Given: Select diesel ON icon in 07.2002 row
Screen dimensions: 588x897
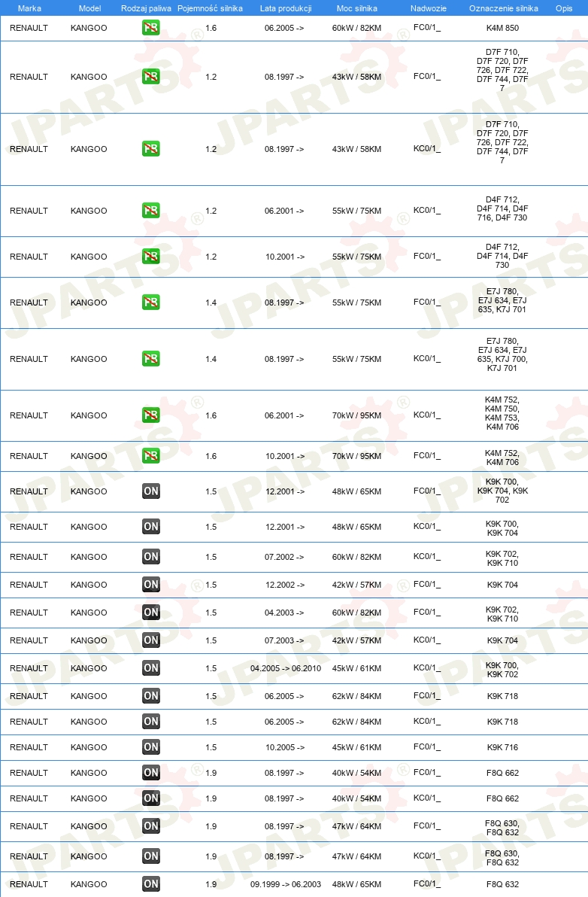Looking at the screenshot, I should (x=151, y=557).
